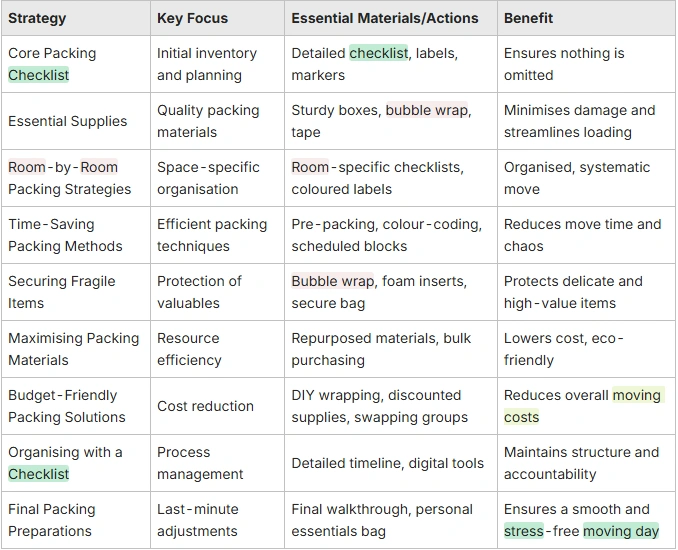Click the "Lowers cost, eco-friendly" benefit cell
Image resolution: width=678 pixels, height=550 pixels.
tap(563, 349)
